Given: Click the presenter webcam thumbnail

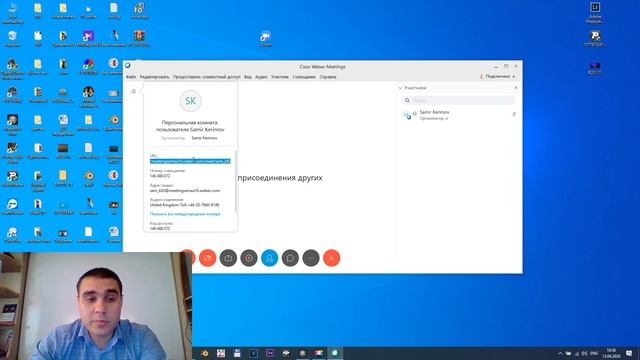Looking at the screenshot, I should [96, 306].
